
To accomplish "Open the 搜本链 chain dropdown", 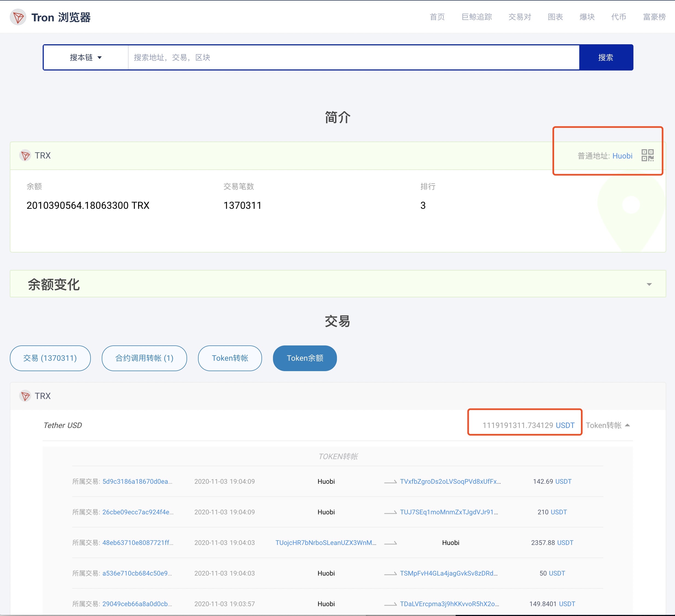I will click(86, 58).
